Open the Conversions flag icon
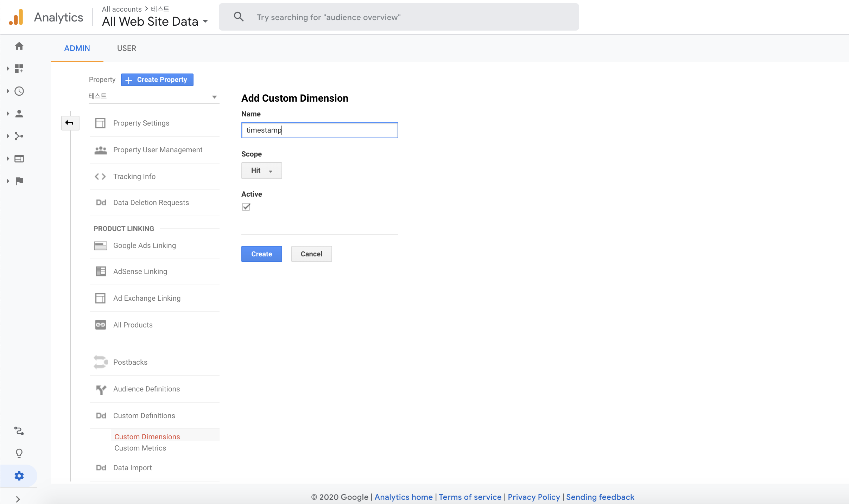This screenshot has height=504, width=849. pos(19,181)
